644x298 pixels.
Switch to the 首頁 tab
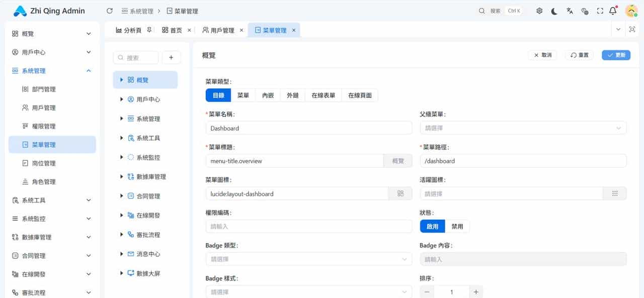(x=176, y=30)
